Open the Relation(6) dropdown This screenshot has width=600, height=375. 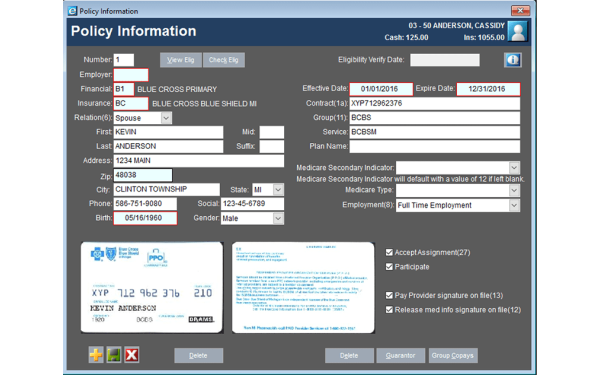[166, 118]
